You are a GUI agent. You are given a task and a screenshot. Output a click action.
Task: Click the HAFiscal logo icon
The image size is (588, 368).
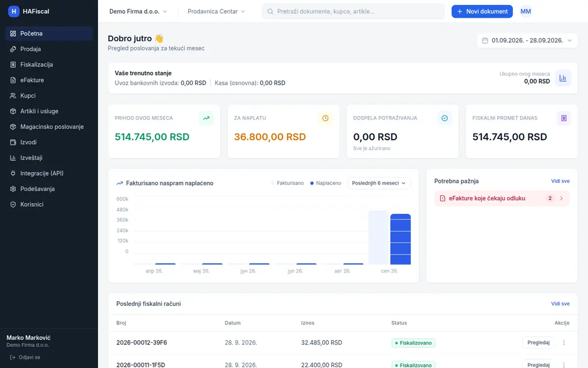tap(14, 11)
